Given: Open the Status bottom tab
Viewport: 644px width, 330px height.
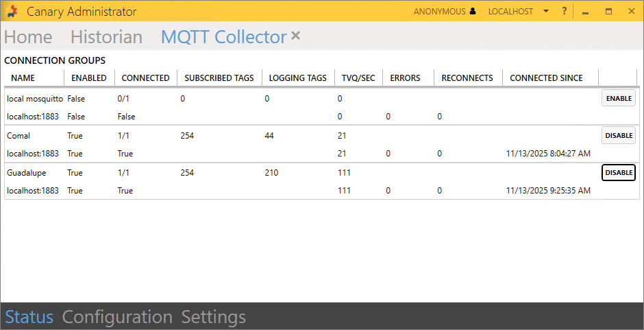Looking at the screenshot, I should pos(29,317).
